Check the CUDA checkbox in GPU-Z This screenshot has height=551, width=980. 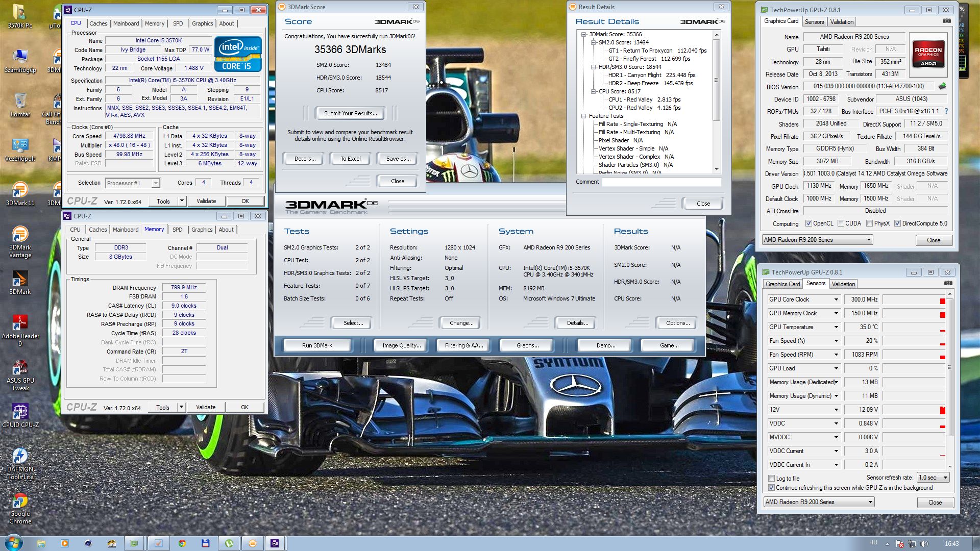(x=841, y=223)
